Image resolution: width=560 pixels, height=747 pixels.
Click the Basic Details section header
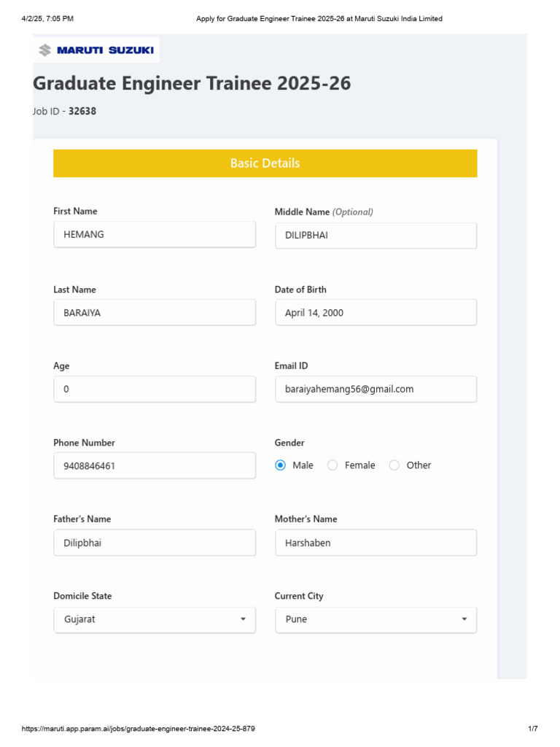coord(265,163)
